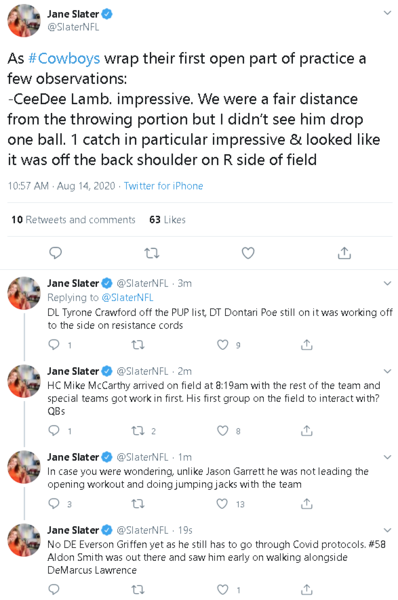Retweet the Mike McCarthy arrival reply
Image resolution: width=398 pixels, height=600 pixels.
pos(138,431)
